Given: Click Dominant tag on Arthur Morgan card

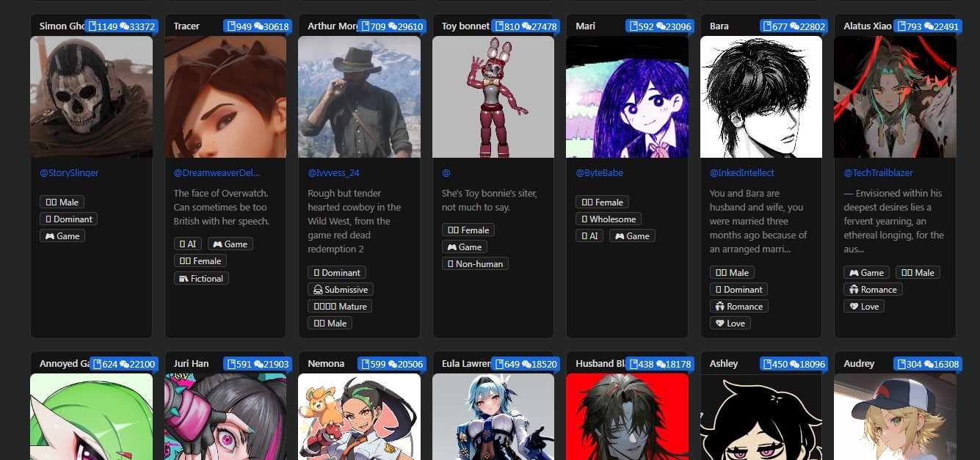Looking at the screenshot, I should pyautogui.click(x=336, y=272).
